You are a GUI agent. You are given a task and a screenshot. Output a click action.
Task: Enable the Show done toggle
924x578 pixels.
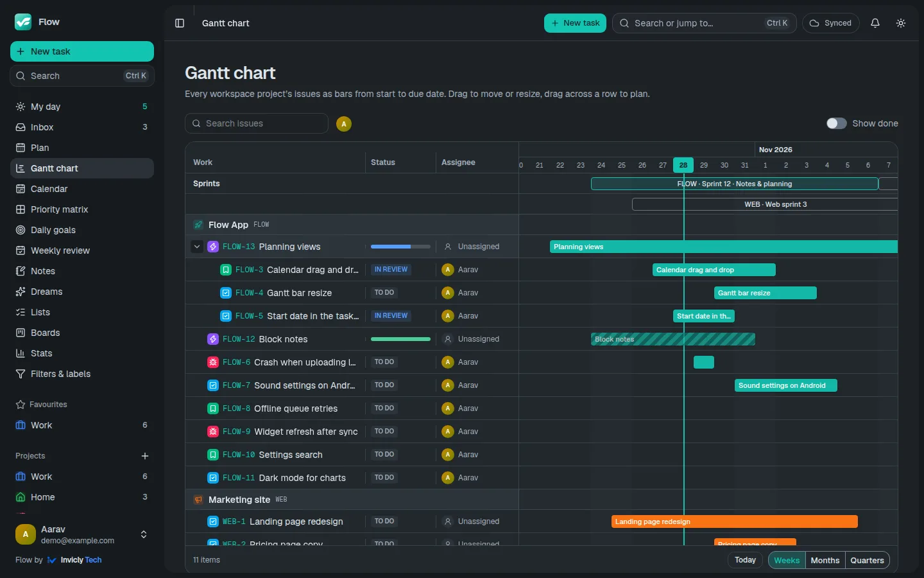(837, 123)
